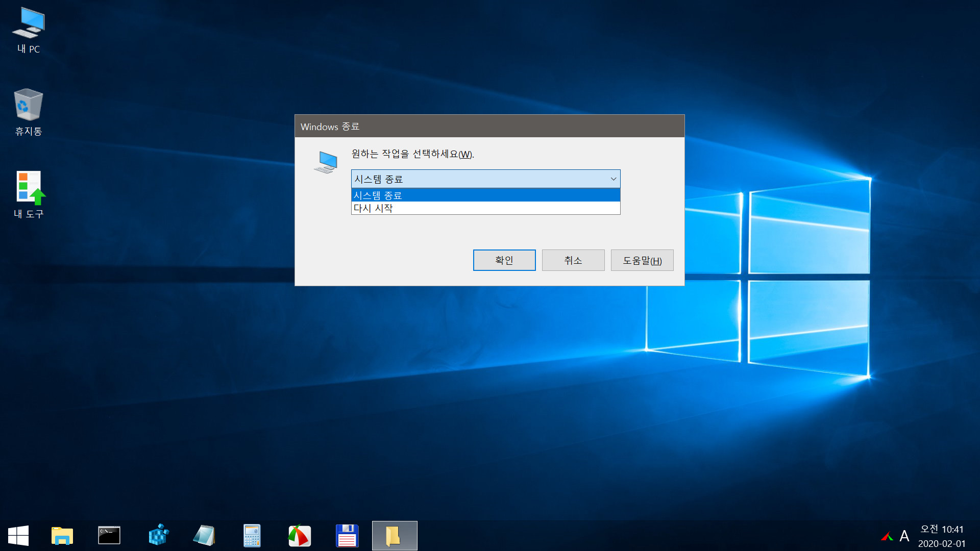Click the 원하는 작업을 선택하세요 label
The image size is (980, 551).
click(412, 154)
